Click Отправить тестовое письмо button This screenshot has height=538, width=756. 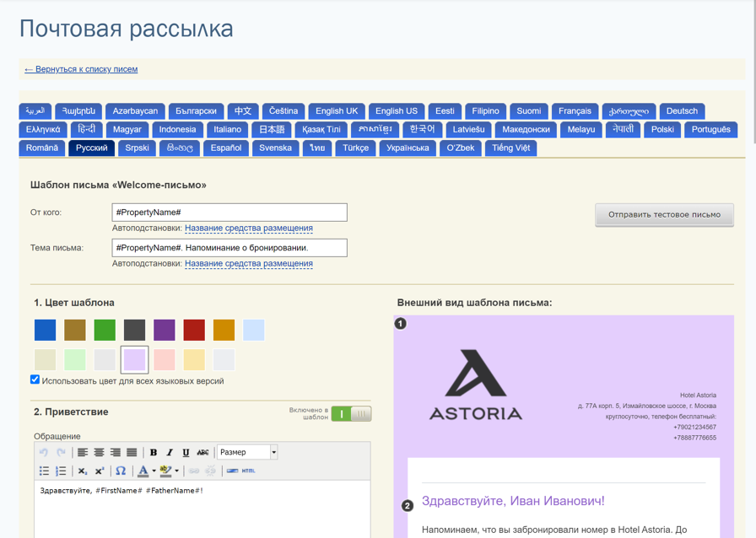point(664,214)
